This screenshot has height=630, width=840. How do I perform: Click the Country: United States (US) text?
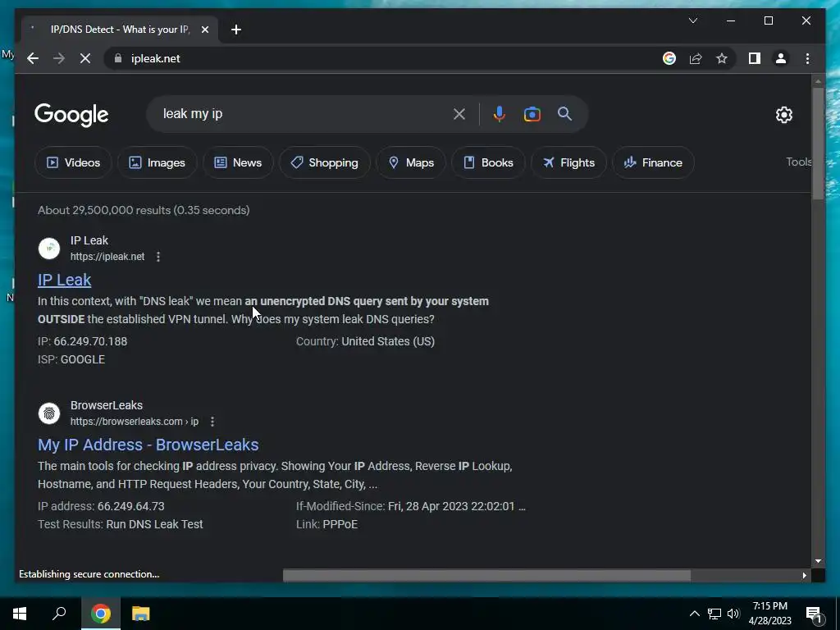(x=365, y=341)
